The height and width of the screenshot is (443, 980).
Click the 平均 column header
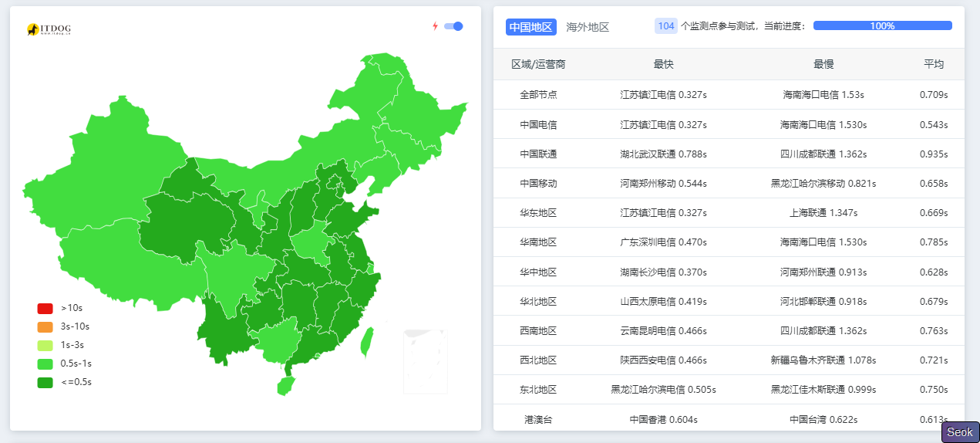click(x=933, y=64)
